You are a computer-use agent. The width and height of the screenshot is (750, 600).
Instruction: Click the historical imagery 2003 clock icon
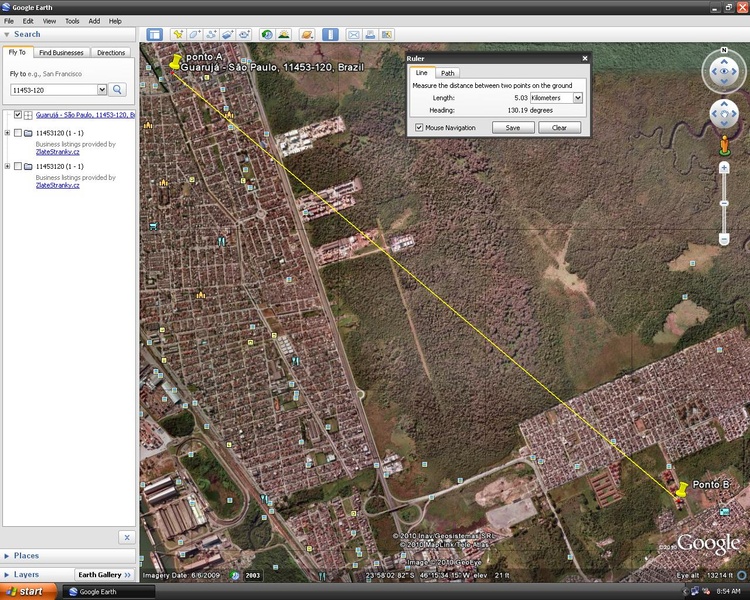[x=234, y=575]
